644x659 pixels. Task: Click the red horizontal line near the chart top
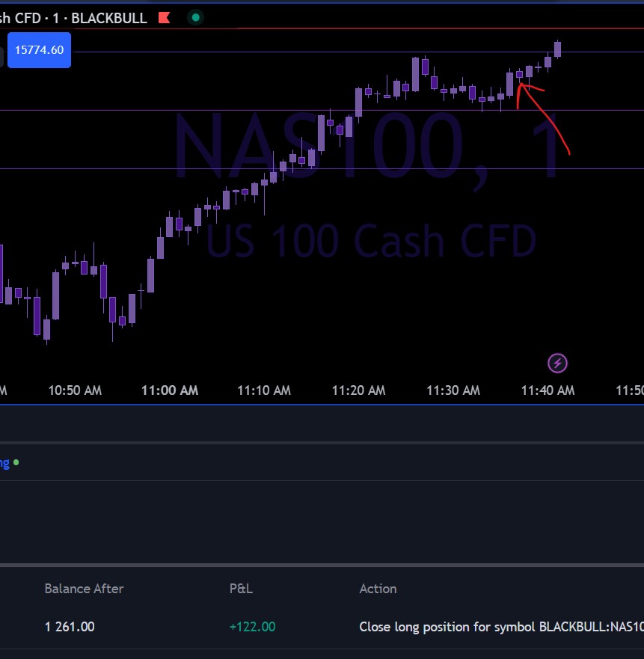322,28
